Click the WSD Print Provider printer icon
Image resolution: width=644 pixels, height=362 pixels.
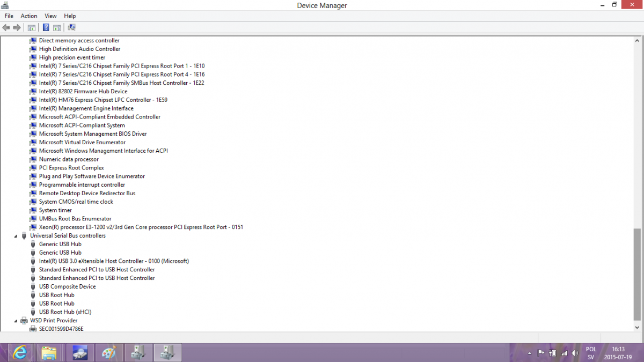pyautogui.click(x=24, y=321)
